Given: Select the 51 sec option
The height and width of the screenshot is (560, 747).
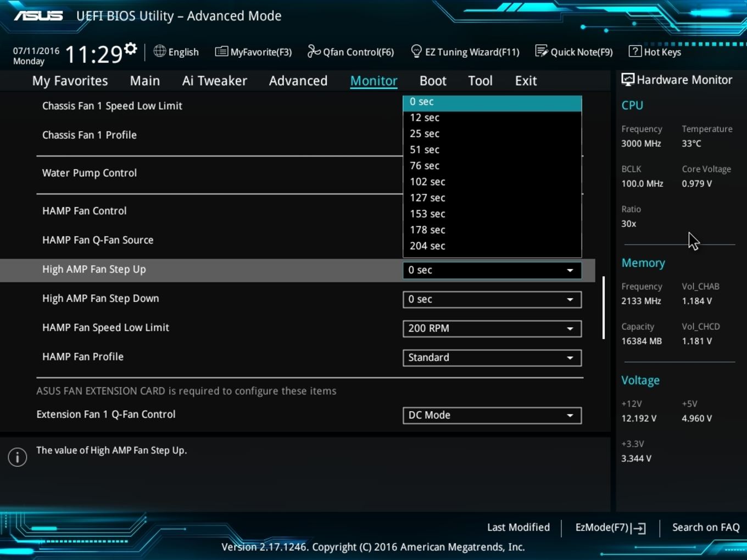Looking at the screenshot, I should click(492, 149).
